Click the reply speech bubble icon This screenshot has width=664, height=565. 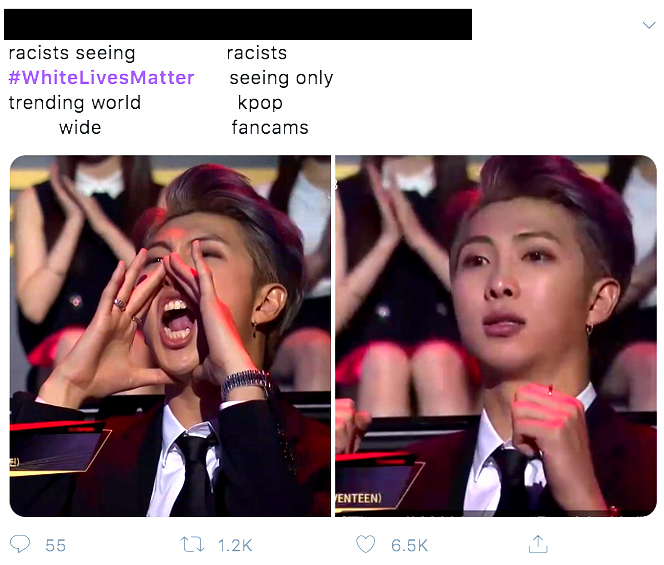point(20,544)
